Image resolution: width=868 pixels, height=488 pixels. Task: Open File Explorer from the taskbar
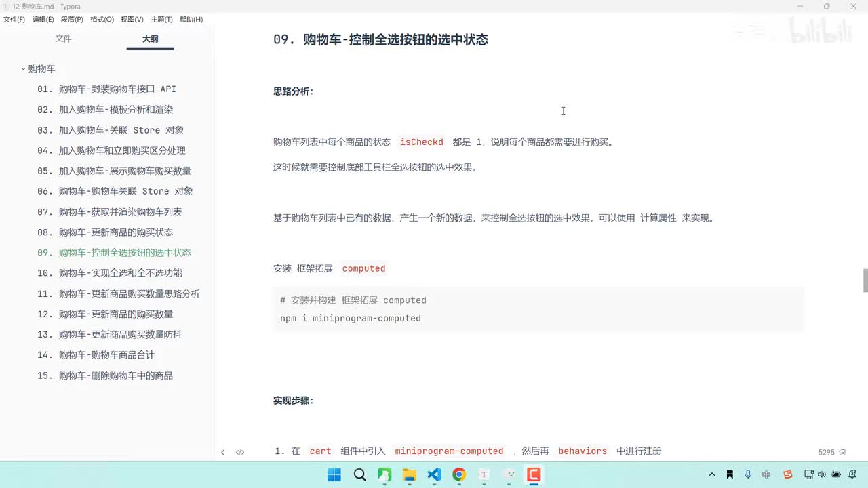409,474
